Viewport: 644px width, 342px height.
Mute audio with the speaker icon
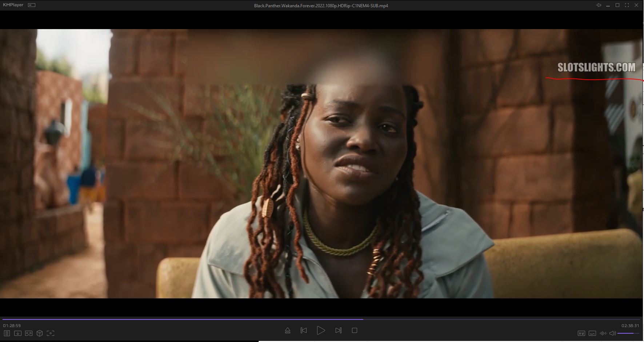[612, 333]
